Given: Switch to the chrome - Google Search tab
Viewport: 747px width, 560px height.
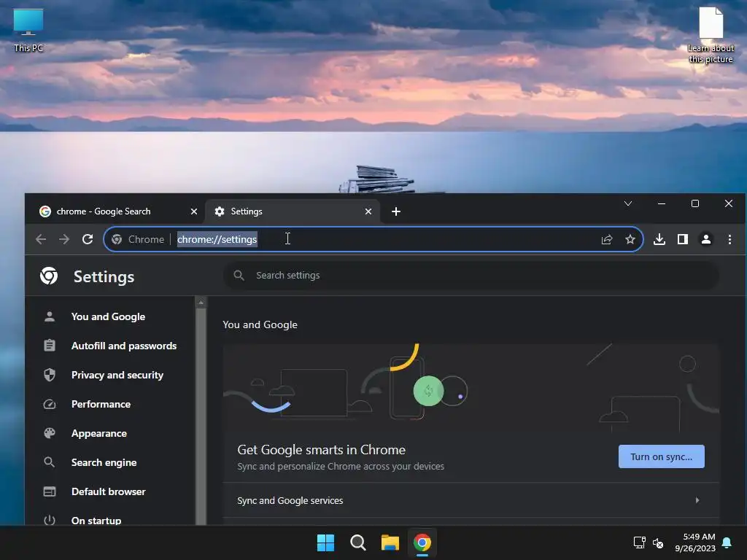Looking at the screenshot, I should 118,211.
